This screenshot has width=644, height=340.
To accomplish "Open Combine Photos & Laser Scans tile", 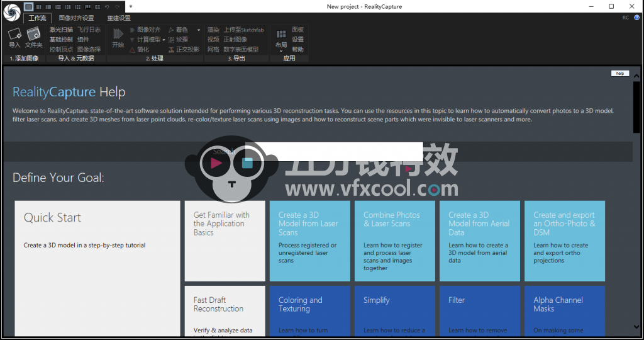I will (395, 241).
